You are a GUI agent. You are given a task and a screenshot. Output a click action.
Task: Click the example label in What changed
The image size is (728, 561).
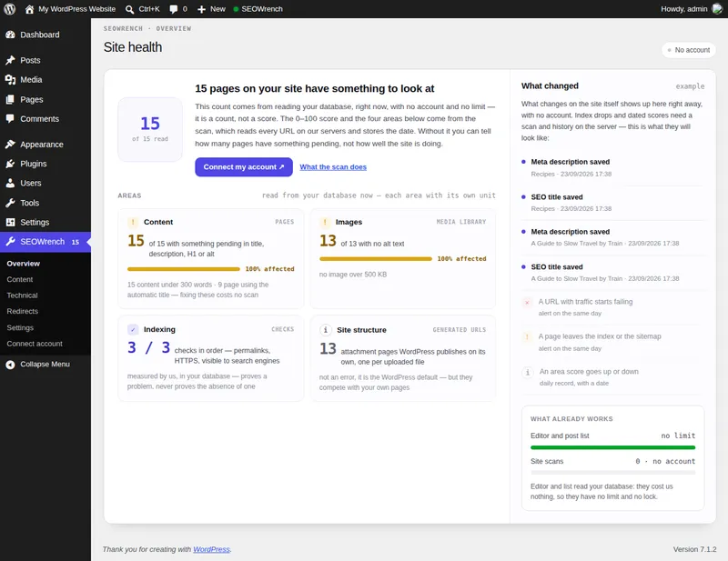click(x=690, y=86)
